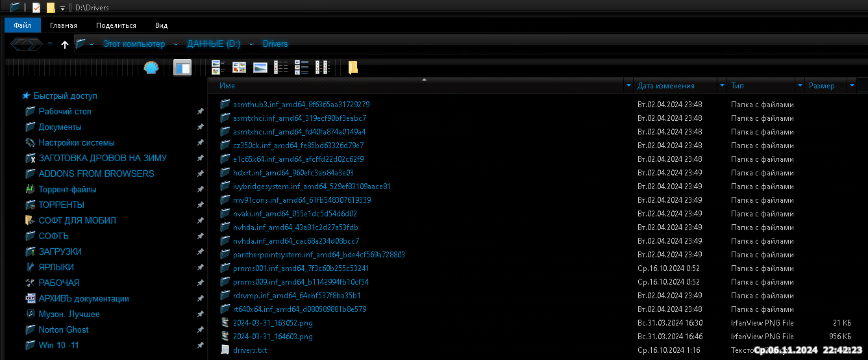The width and height of the screenshot is (868, 360).
Task: Click the pin icon next to ЗАГРУЗКИ
Action: (x=200, y=251)
